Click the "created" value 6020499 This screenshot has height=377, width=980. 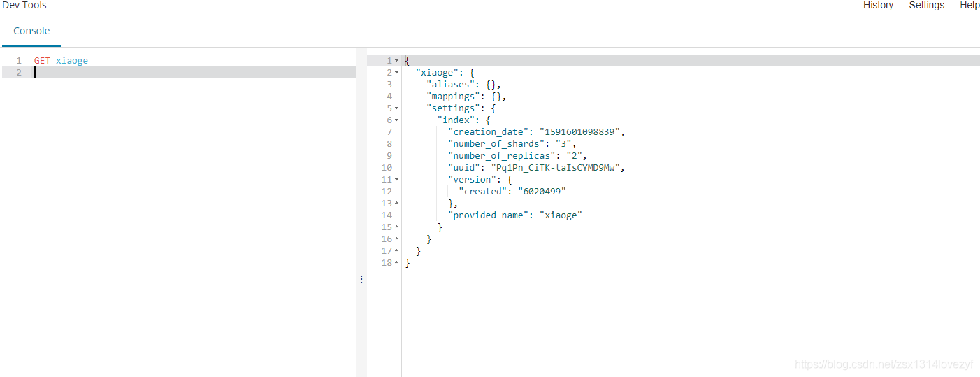[541, 192]
